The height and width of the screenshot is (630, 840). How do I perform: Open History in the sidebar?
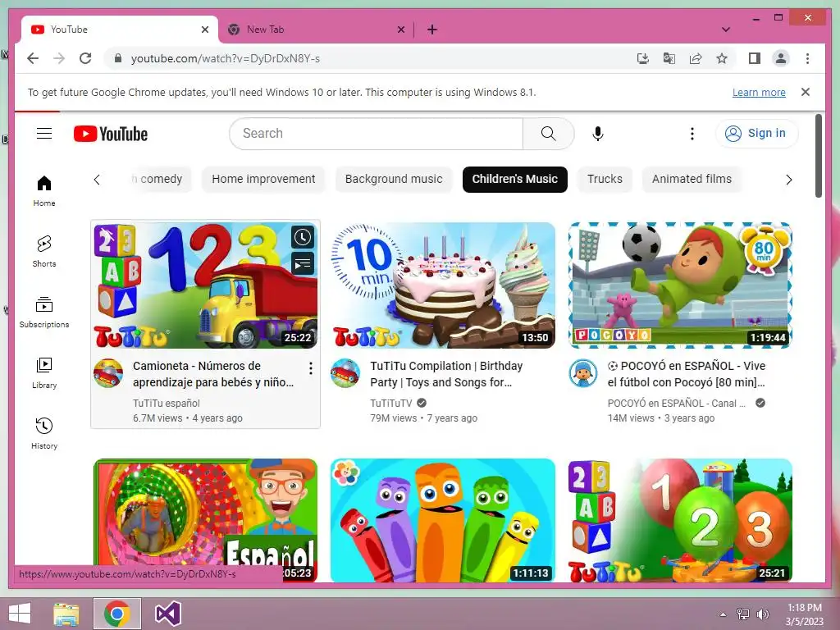[x=44, y=433]
